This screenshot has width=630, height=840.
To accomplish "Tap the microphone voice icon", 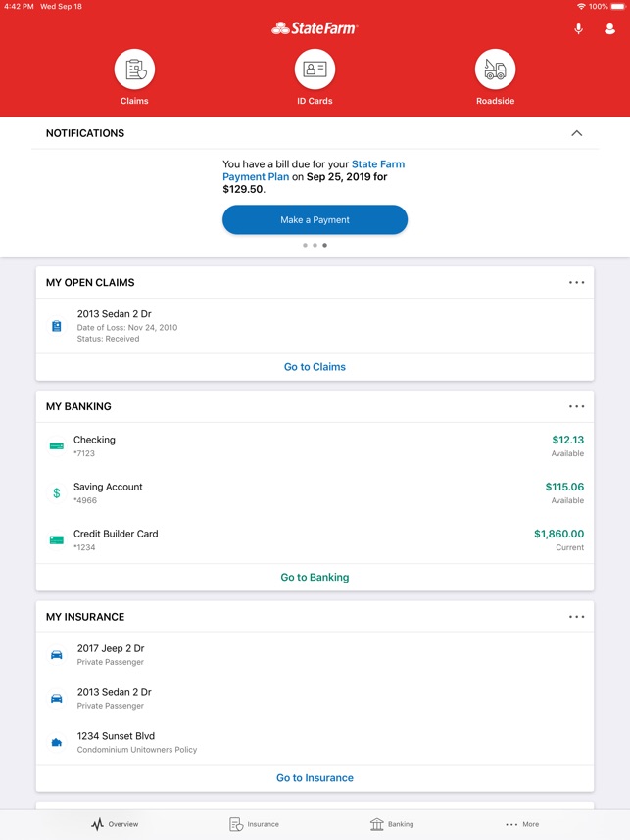I will 578,29.
